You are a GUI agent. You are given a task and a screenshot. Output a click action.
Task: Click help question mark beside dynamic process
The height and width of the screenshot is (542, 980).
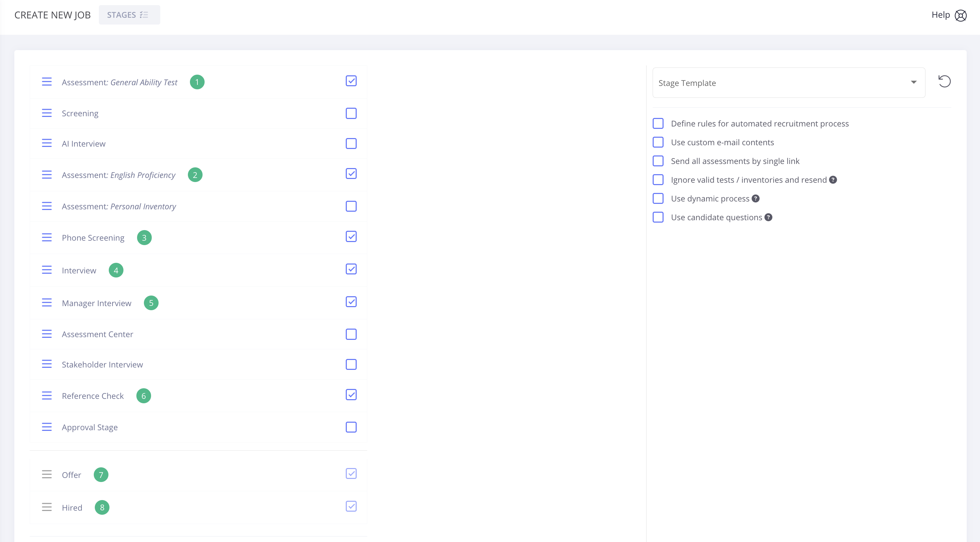tap(756, 198)
